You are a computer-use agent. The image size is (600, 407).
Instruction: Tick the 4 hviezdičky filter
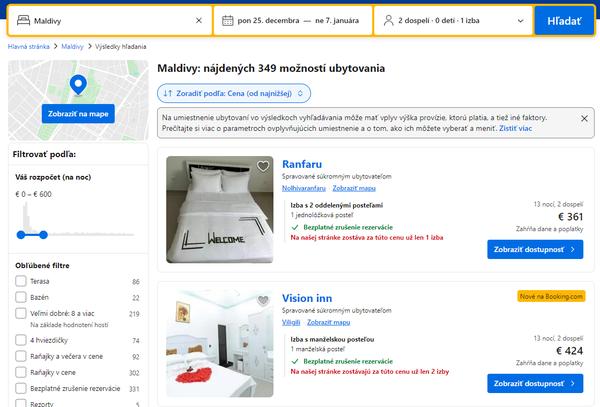pyautogui.click(x=21, y=341)
